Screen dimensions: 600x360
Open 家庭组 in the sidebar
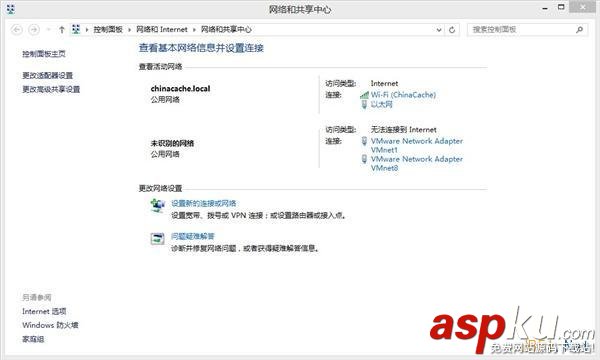tap(33, 339)
